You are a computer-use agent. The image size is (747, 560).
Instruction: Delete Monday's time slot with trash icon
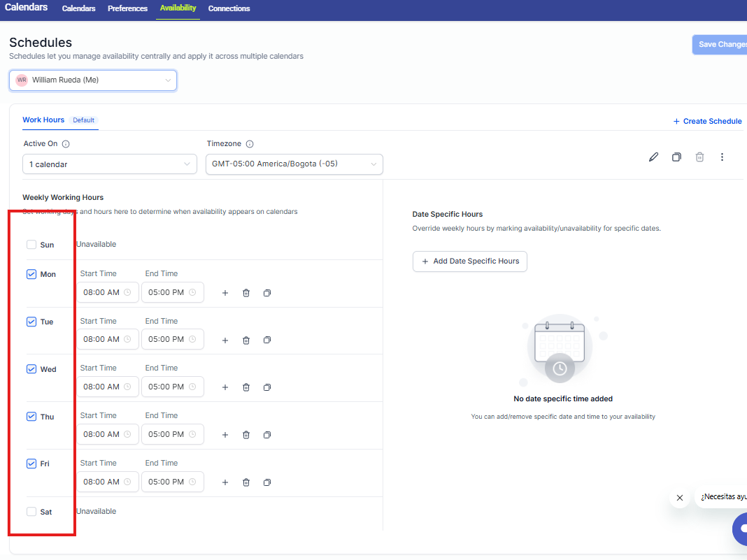(246, 293)
